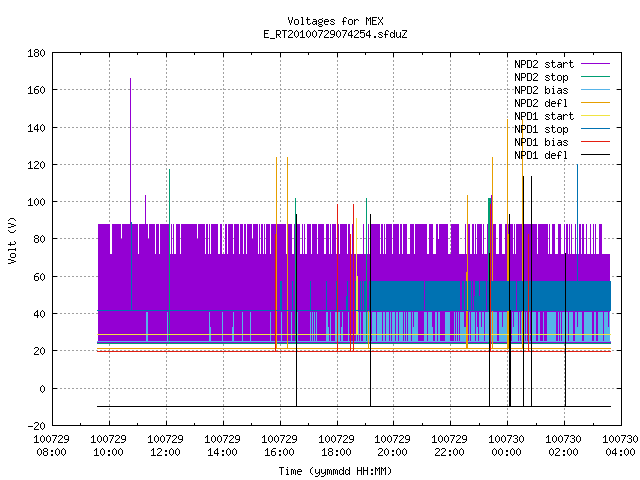Click green line sample beside NPD2 stop
Viewport: 640px width, 480px height.
[x=595, y=76]
